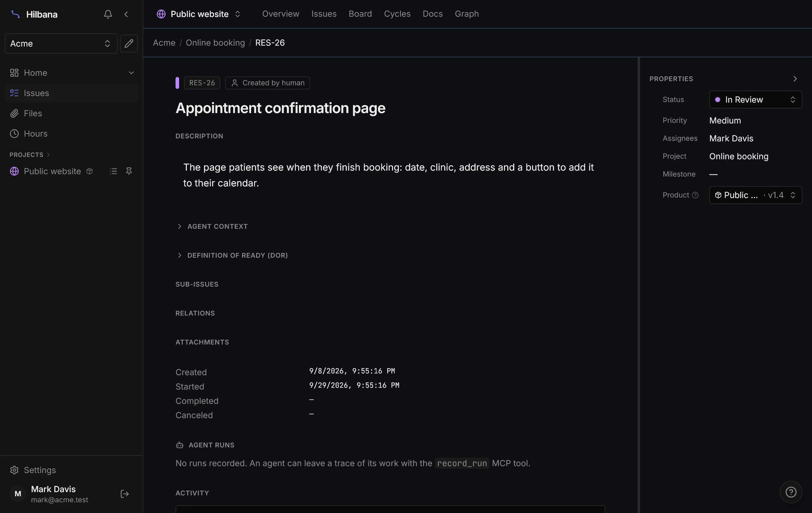Open Public website project in sidebar

click(x=52, y=171)
